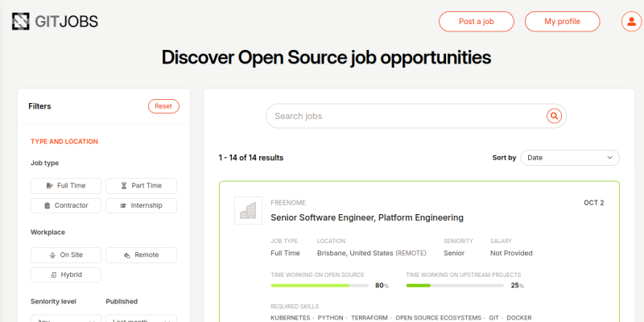Click the Post a job button
Screen dimensions: 644x322
[x=477, y=22]
